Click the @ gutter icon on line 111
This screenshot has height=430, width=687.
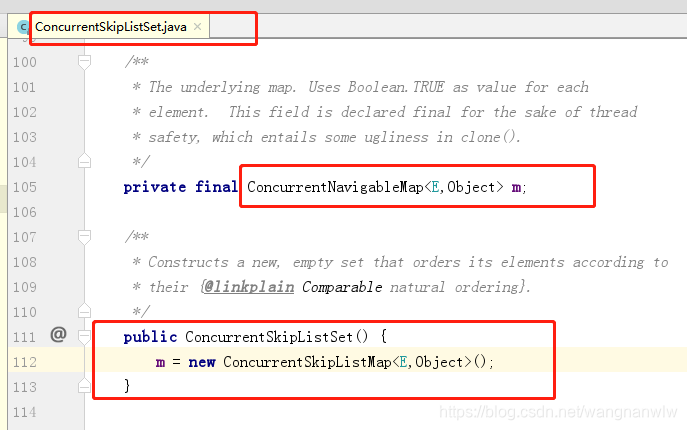click(58, 334)
